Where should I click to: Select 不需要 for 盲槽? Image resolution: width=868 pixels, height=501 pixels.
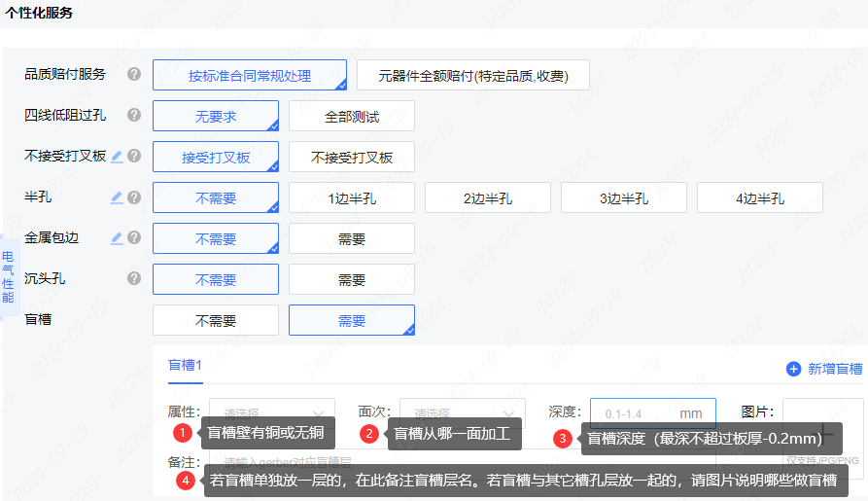[215, 320]
